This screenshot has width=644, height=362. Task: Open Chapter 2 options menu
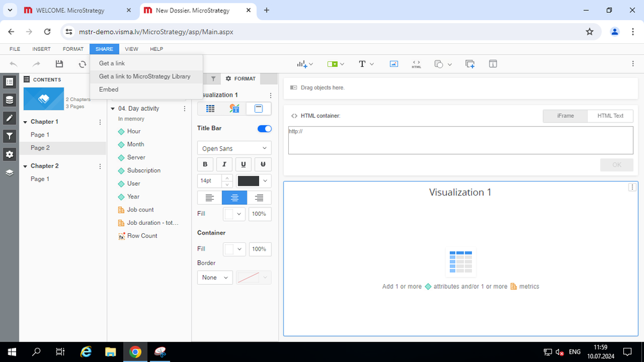click(100, 166)
